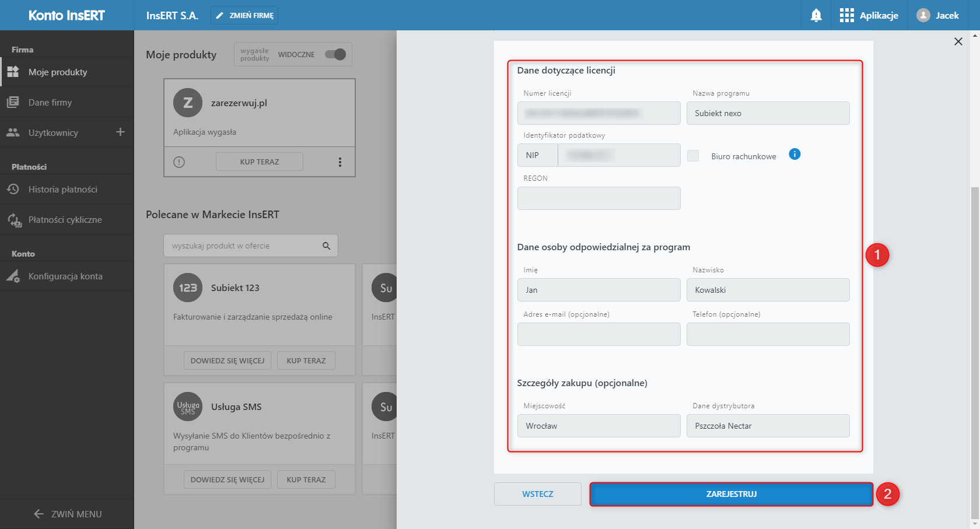Click Dane firmy sidebar icon
This screenshot has height=529, width=980.
click(13, 103)
